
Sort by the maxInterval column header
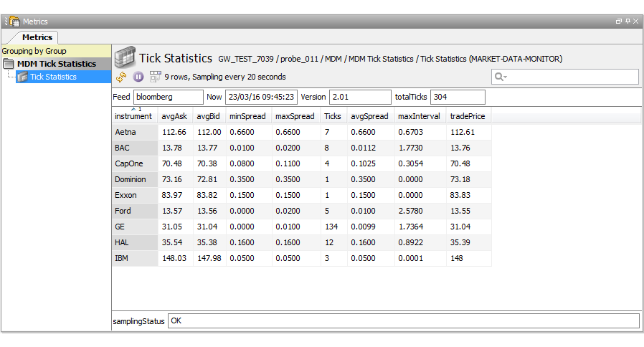[x=419, y=116]
